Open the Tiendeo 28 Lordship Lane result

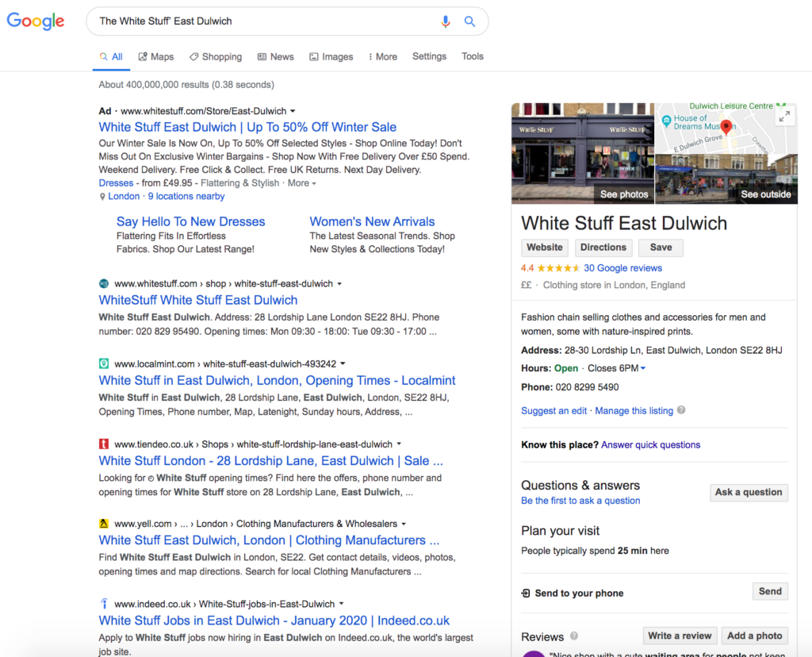[271, 461]
